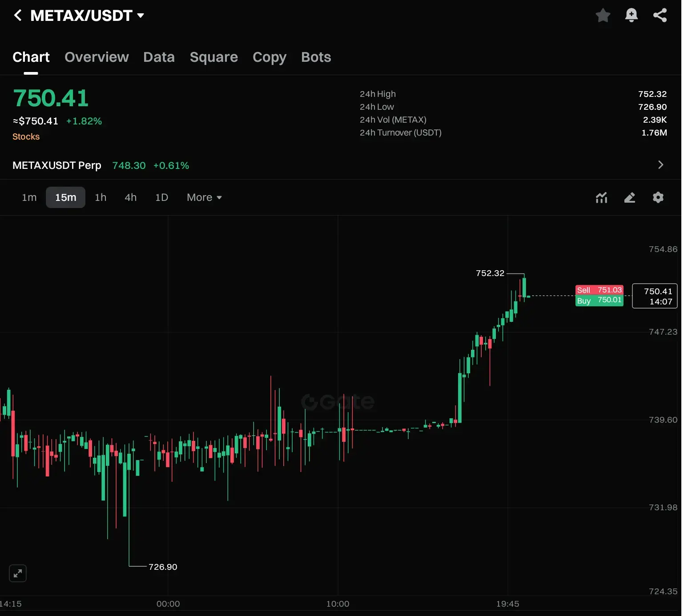The width and height of the screenshot is (692, 616).
Task: Set a price alert with the bell icon
Action: pyautogui.click(x=631, y=15)
